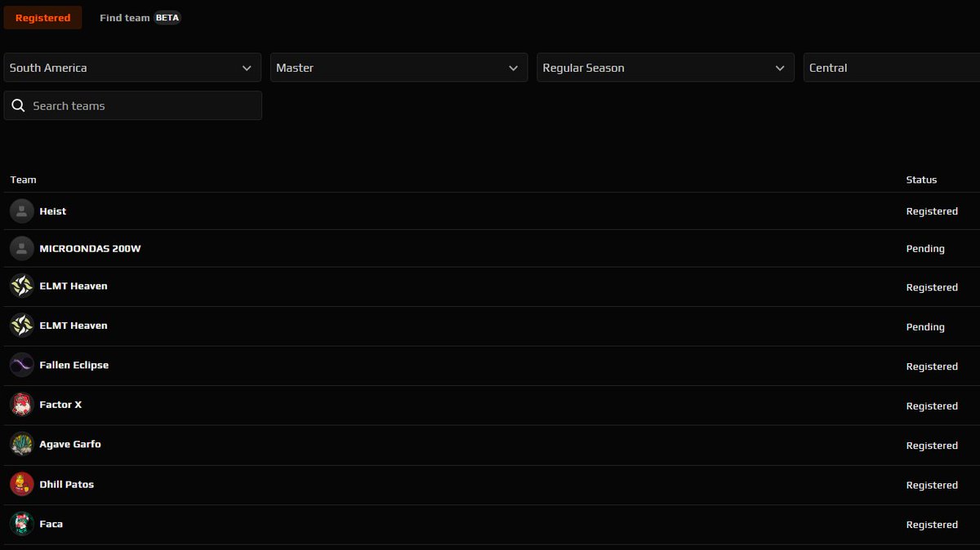The height and width of the screenshot is (550, 980).
Task: Open the registered ELMT Heaven team name
Action: tap(73, 286)
